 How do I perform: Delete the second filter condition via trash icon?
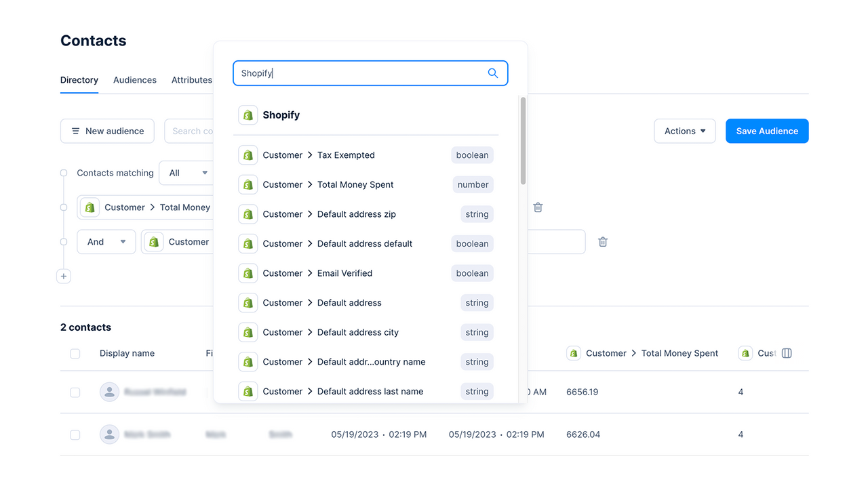click(x=603, y=242)
